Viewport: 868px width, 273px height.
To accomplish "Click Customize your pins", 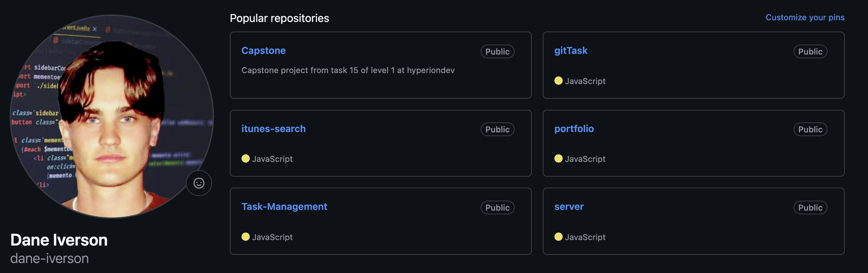I will pos(805,17).
